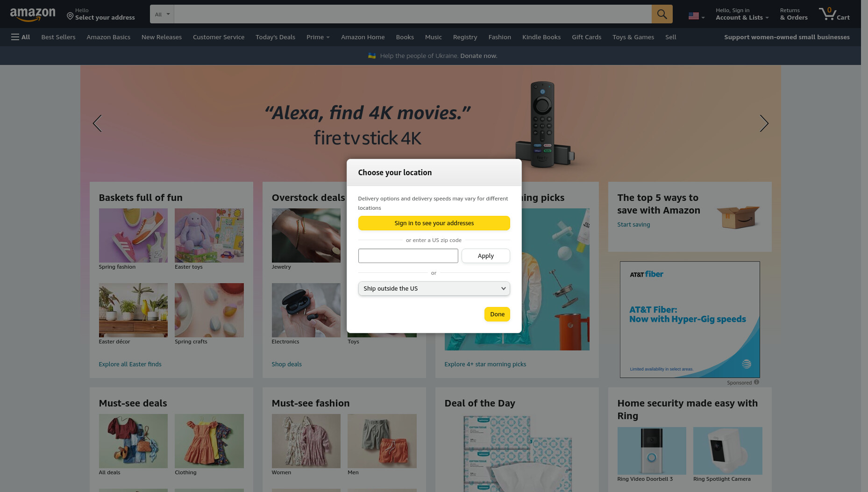Open Fashion in nav bar
The image size is (868, 492).
(499, 37)
